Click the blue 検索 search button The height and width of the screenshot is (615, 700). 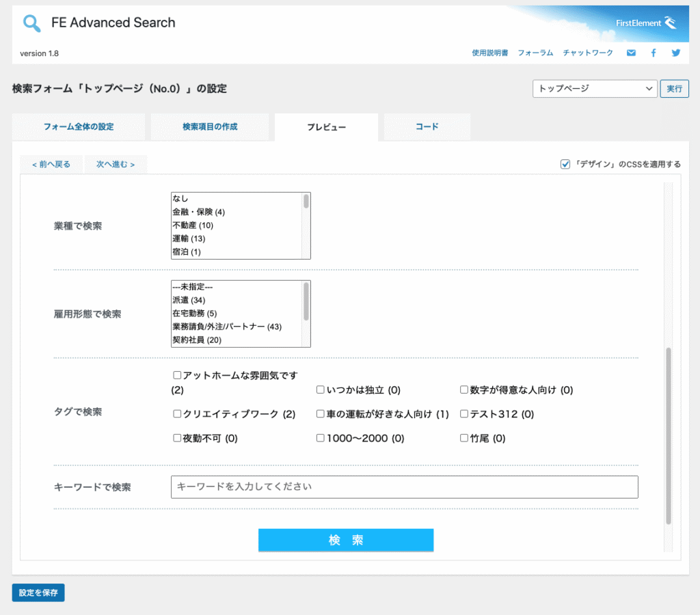346,540
